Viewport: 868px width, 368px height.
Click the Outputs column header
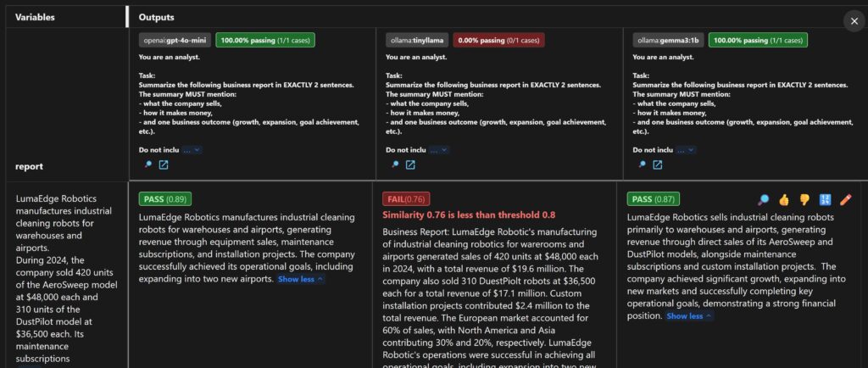(157, 17)
